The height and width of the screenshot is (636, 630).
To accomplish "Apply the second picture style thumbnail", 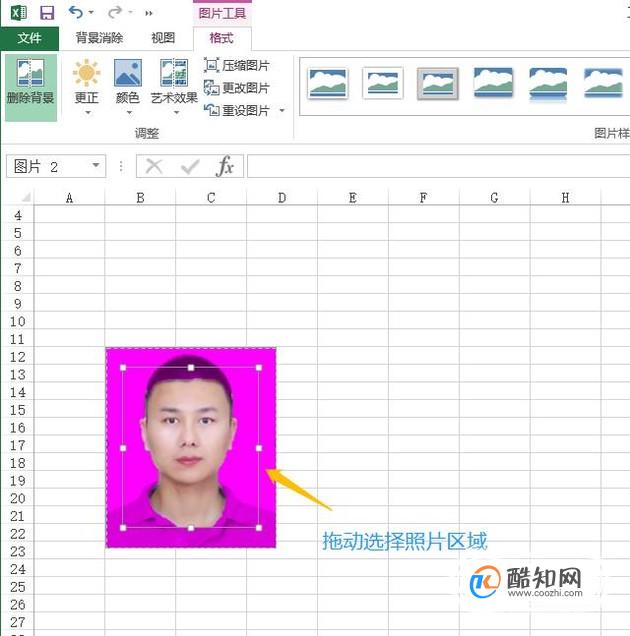I will [383, 84].
